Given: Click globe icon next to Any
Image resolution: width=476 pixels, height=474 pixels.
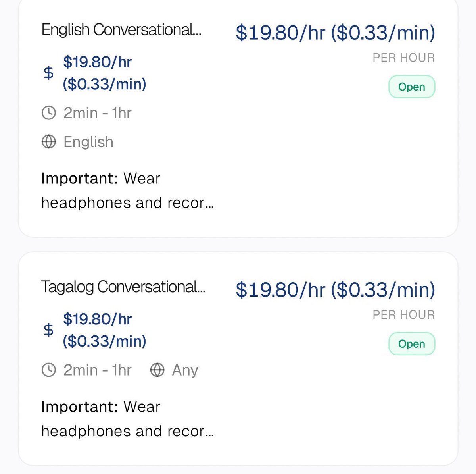Looking at the screenshot, I should click(x=157, y=370).
